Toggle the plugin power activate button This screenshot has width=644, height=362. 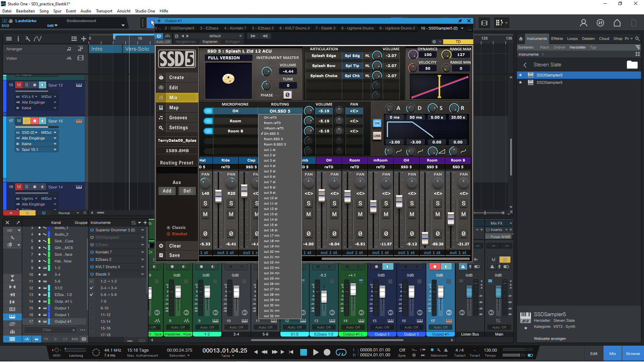coord(159,36)
